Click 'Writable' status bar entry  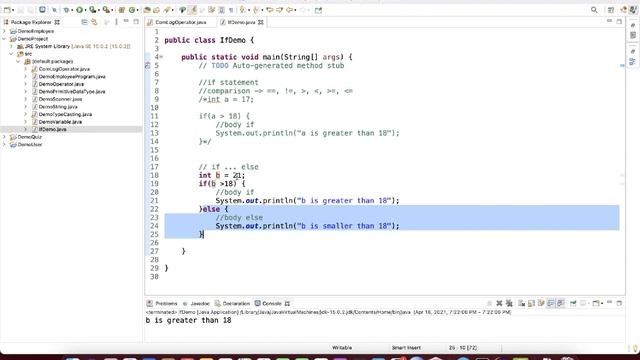click(x=342, y=348)
